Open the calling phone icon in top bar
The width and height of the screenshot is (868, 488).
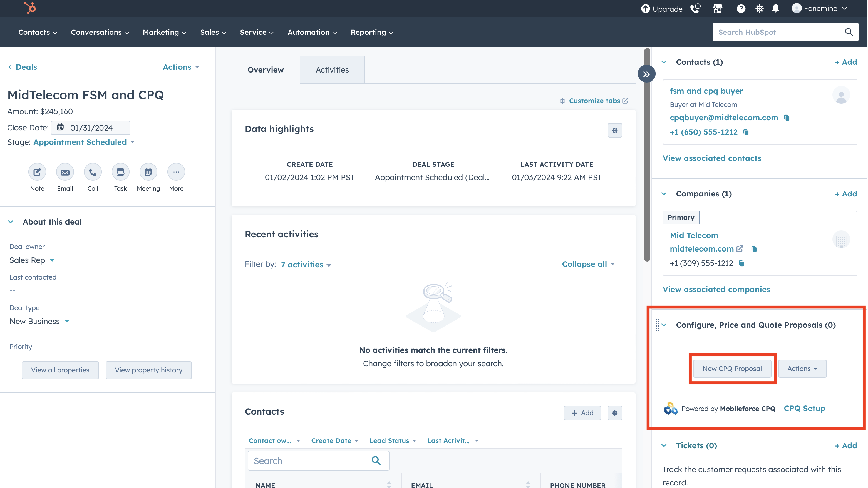[695, 8]
